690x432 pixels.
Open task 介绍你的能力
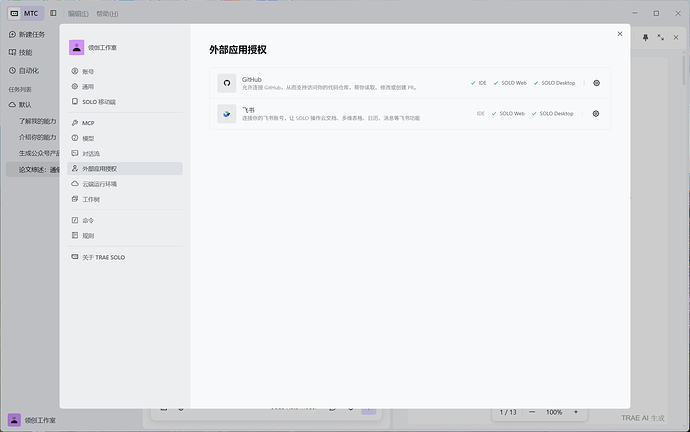[x=37, y=137]
